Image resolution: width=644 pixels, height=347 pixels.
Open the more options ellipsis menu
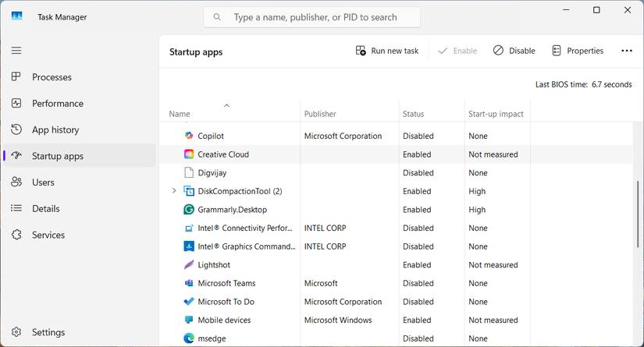coord(627,51)
